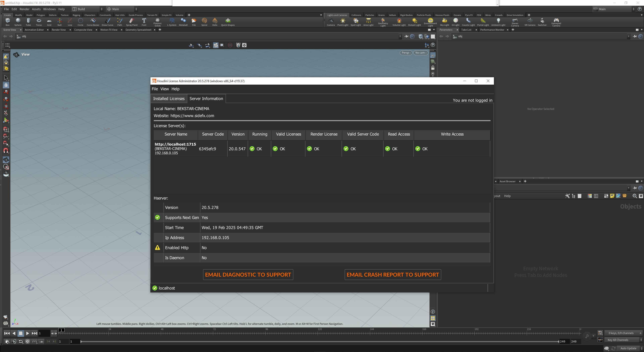Toggle the secure selection lock tool

point(6,85)
